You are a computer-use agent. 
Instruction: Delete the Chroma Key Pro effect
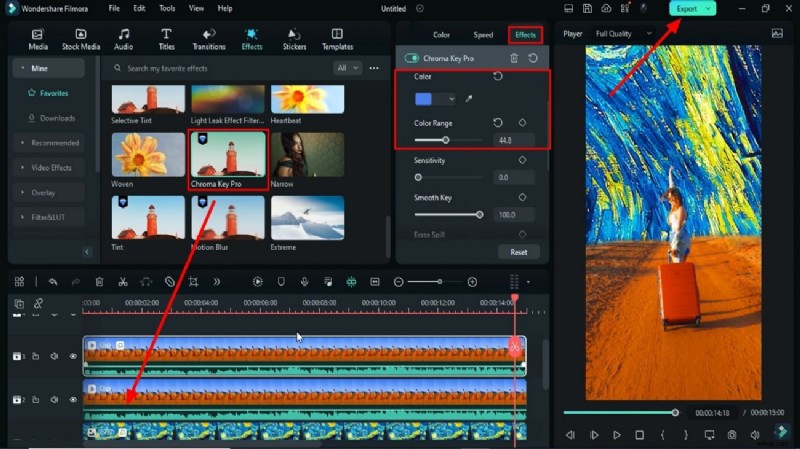coord(514,59)
